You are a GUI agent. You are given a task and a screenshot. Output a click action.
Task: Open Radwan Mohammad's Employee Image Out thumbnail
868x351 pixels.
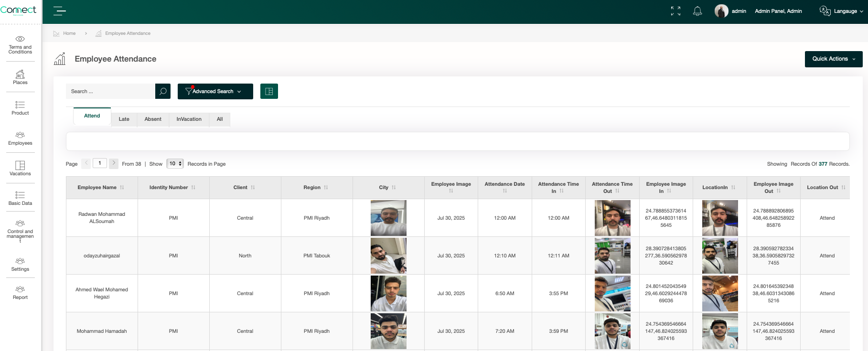[720, 218]
